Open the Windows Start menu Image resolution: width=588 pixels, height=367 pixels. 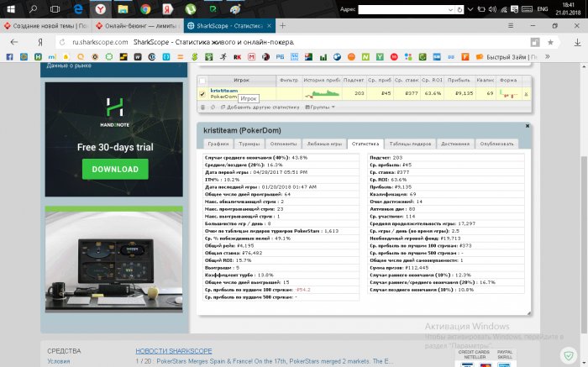(11, 9)
